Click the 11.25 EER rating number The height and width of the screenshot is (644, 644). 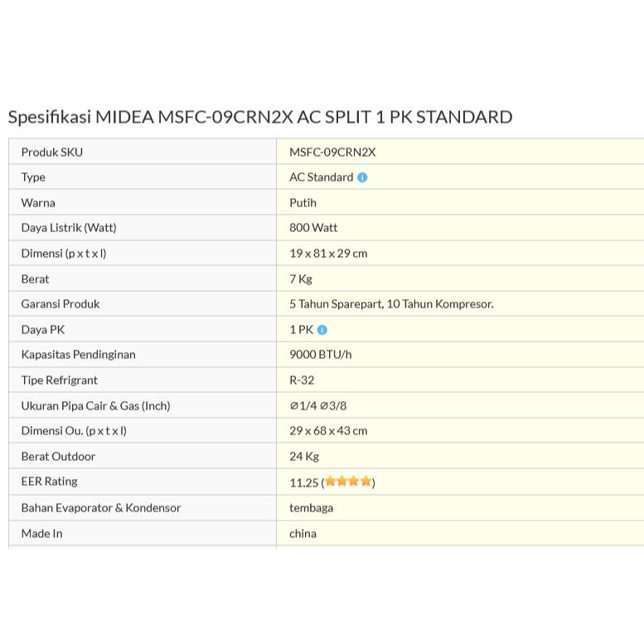(x=303, y=482)
